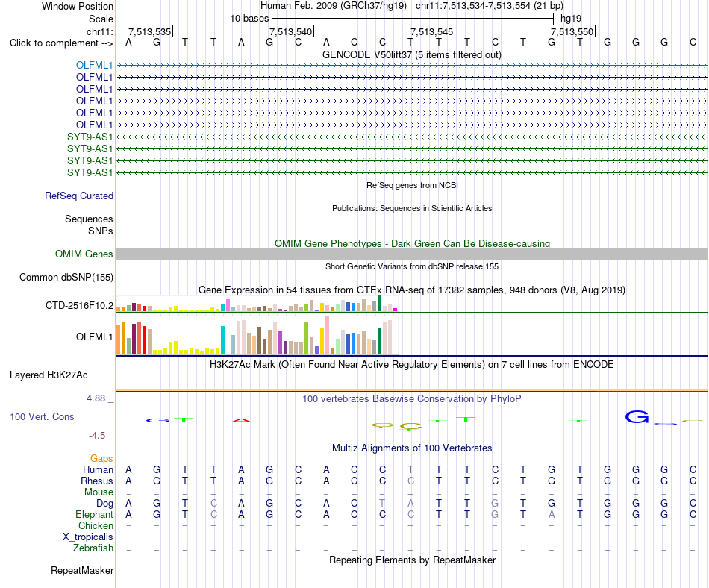Select the 'Common dbSNP(155)' track label
The height and width of the screenshot is (588, 709).
point(66,277)
